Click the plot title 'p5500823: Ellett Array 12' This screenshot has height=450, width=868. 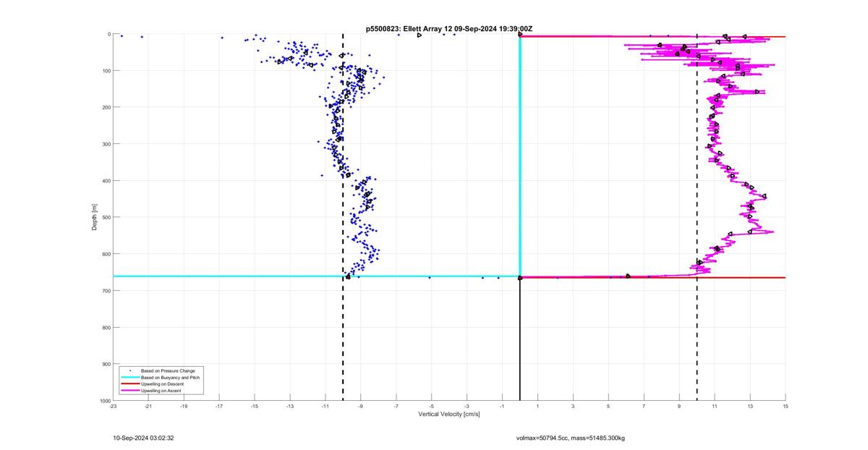pyautogui.click(x=409, y=29)
